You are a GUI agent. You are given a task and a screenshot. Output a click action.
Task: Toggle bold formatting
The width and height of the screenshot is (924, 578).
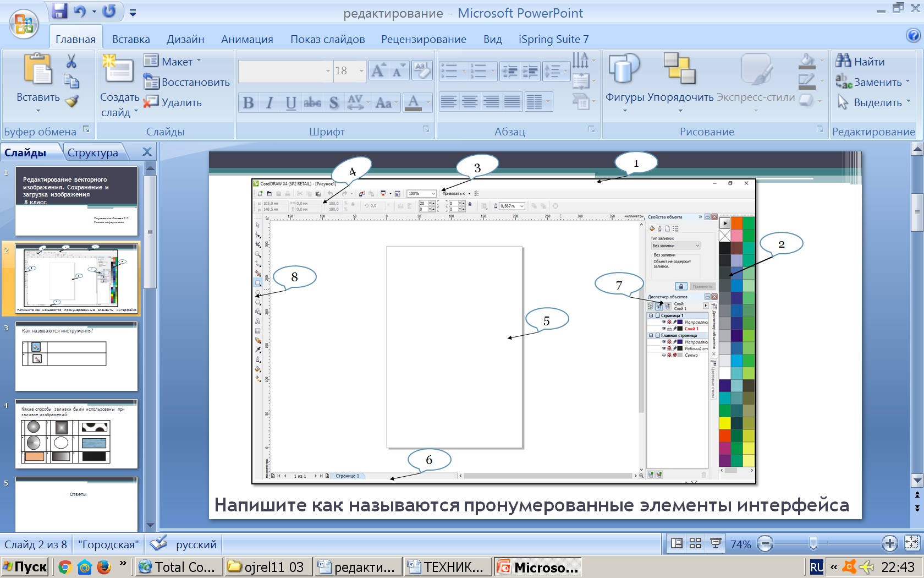tap(248, 103)
